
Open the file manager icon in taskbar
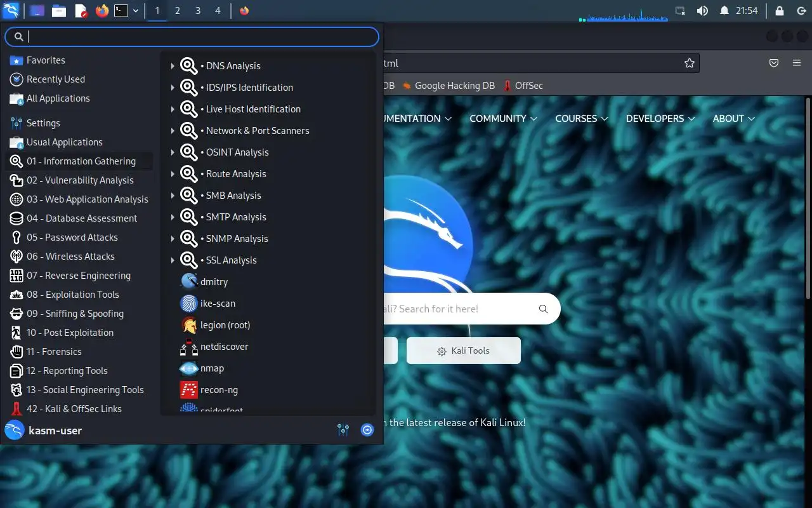(x=59, y=11)
